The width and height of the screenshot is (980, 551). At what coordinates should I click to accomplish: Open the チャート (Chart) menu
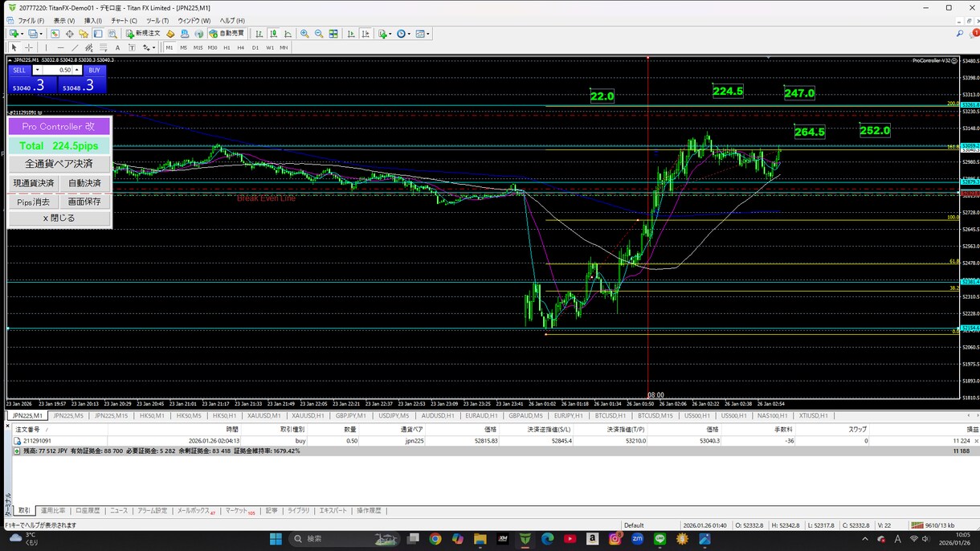tap(124, 21)
